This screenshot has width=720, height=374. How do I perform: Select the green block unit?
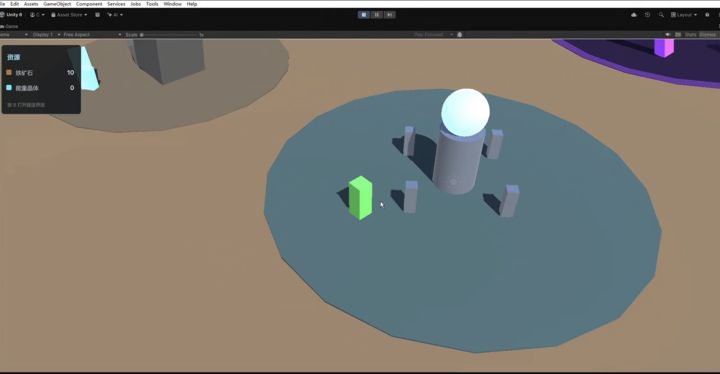click(360, 198)
